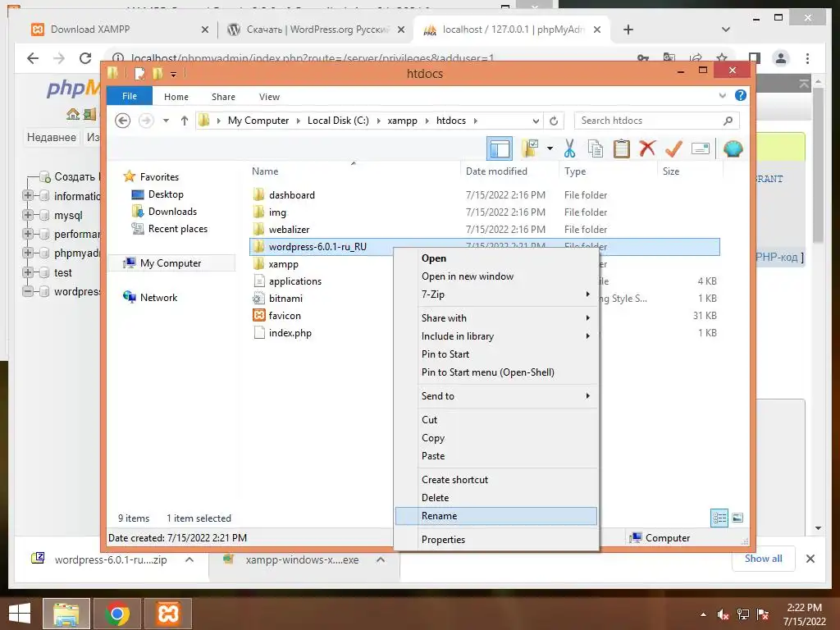Open address bar history dropdown
The image size is (840, 630).
[x=535, y=121]
